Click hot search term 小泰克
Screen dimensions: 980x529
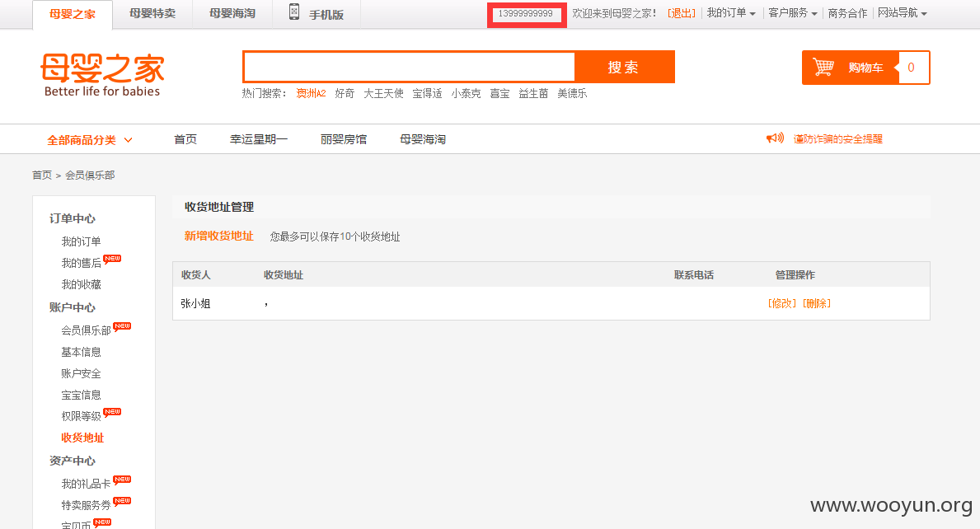tap(466, 93)
